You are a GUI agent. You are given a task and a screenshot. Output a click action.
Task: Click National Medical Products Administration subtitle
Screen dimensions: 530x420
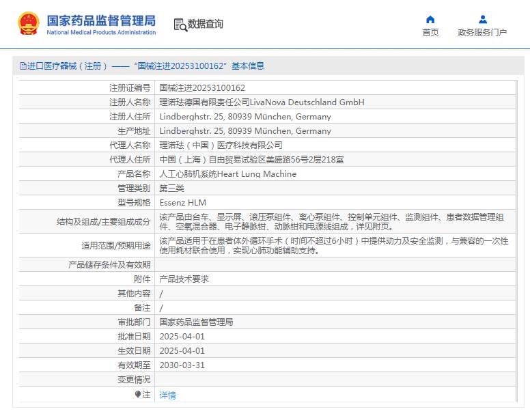(x=101, y=32)
